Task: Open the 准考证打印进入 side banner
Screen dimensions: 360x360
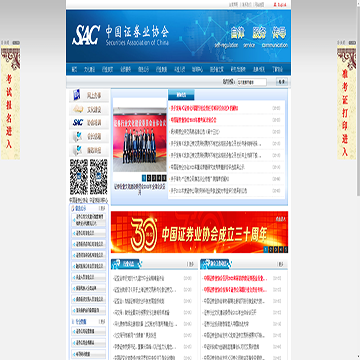Action: 346,103
